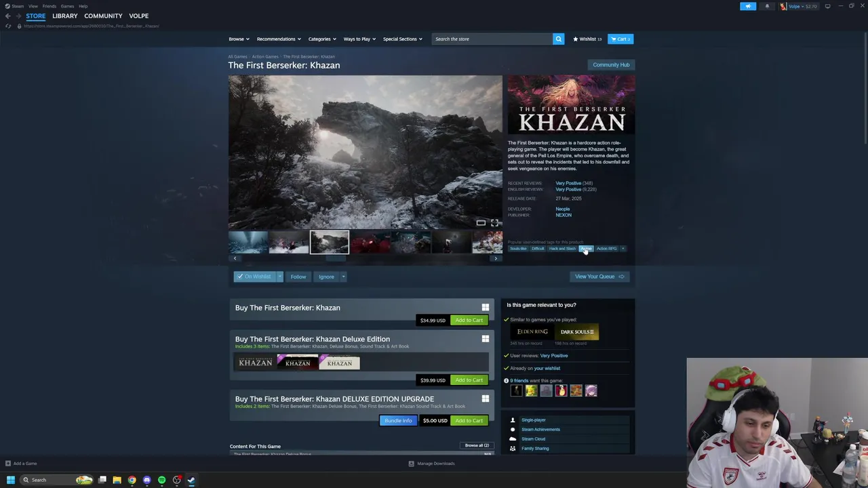Toggle theater mode on the screenshot viewer
This screenshot has width=868, height=488.
(481, 222)
